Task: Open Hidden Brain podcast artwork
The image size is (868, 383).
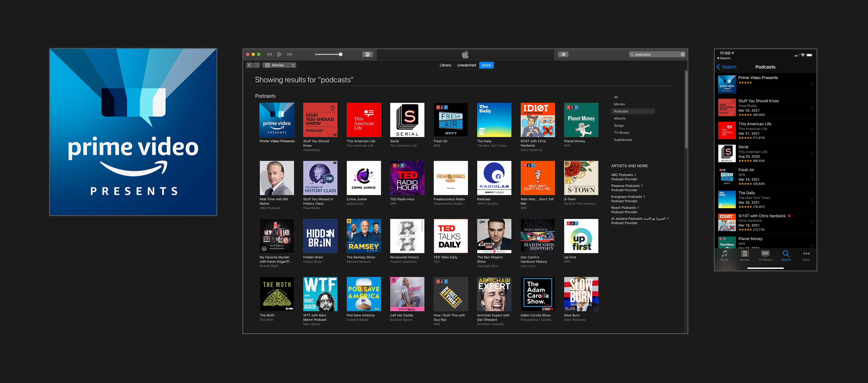Action: 320,236
